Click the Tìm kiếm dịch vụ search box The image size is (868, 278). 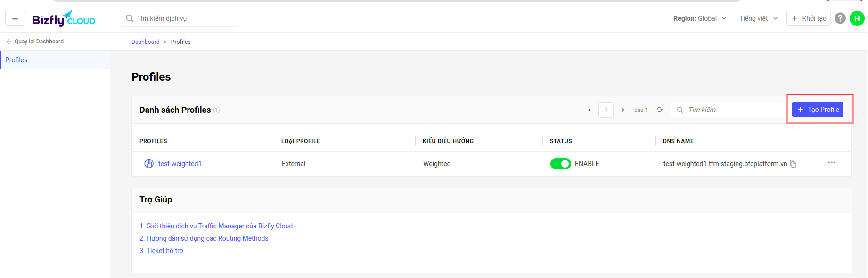click(179, 18)
